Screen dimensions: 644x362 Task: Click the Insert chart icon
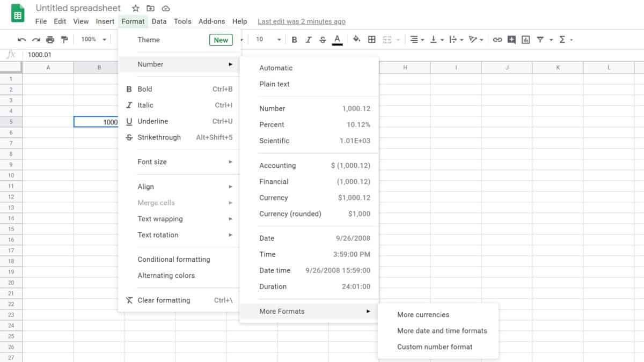coord(525,40)
